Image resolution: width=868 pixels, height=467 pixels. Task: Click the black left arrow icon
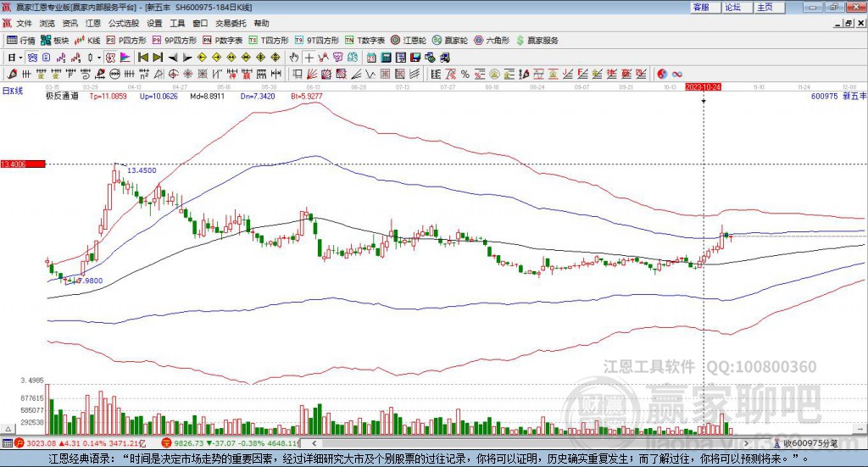click(173, 58)
